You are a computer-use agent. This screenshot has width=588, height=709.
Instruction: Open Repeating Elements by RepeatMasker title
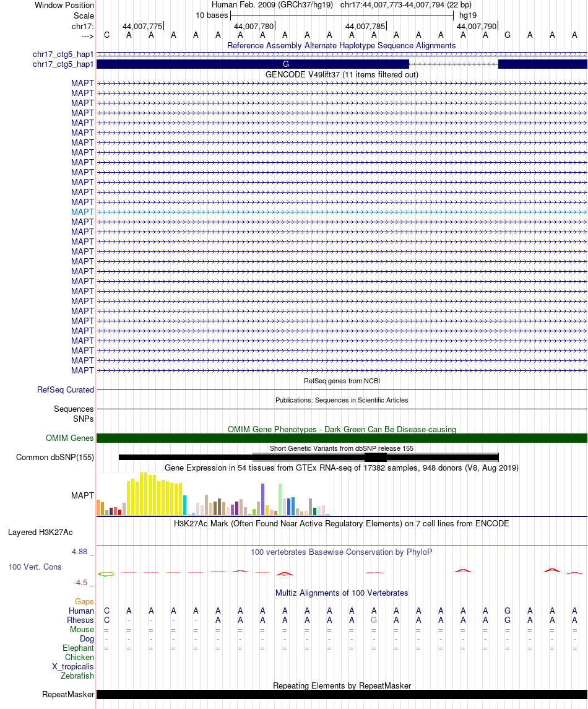pos(342,686)
